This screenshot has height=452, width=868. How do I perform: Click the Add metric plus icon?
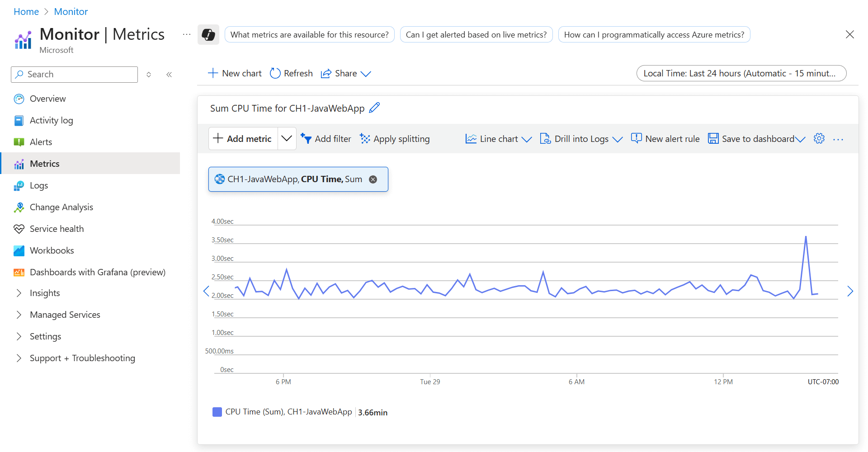tap(218, 138)
